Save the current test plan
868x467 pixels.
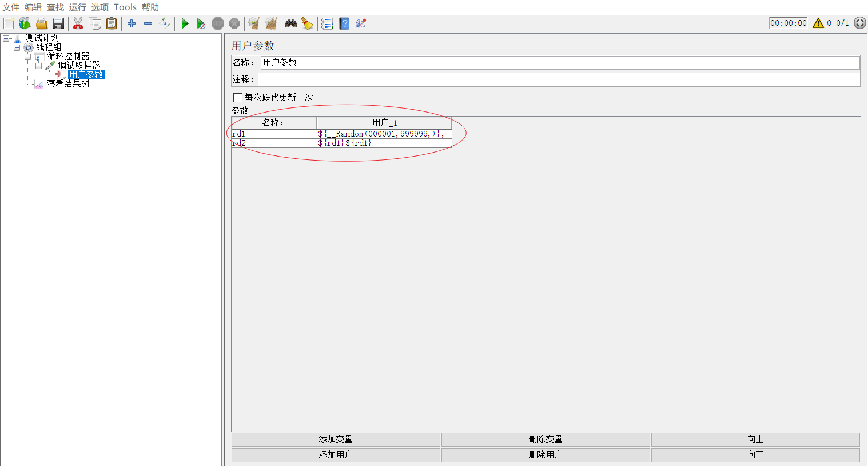pos(59,23)
